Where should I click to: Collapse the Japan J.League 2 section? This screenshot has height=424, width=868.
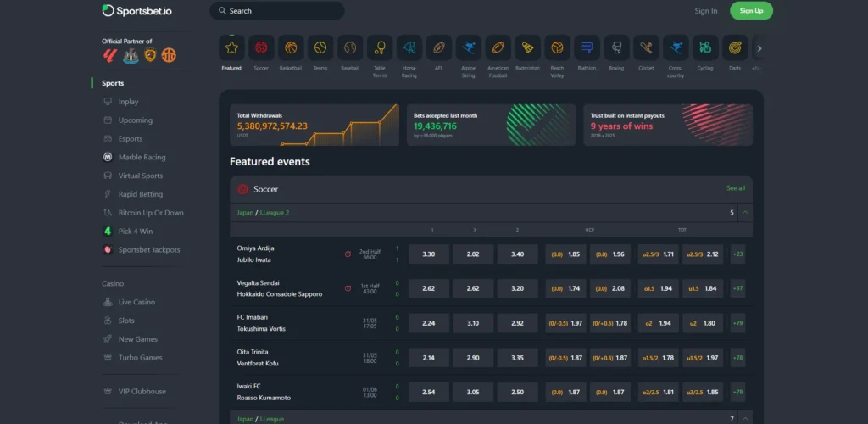[x=745, y=213]
